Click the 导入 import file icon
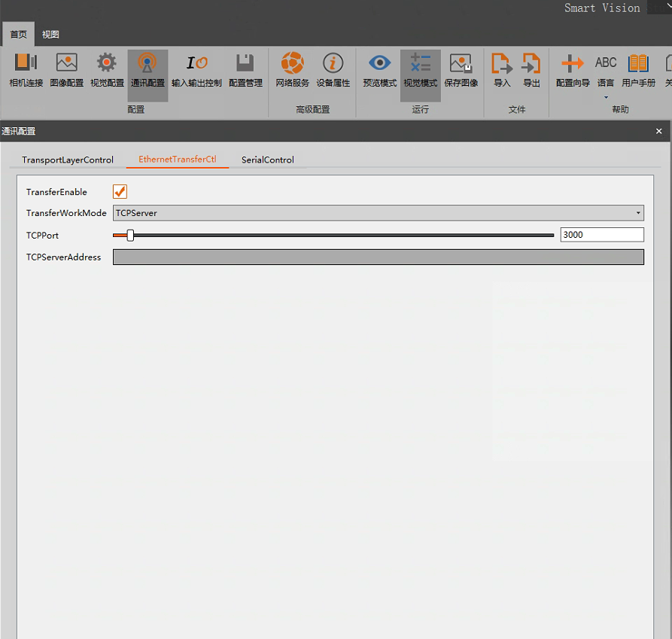Image resolution: width=672 pixels, height=639 pixels. tap(502, 71)
